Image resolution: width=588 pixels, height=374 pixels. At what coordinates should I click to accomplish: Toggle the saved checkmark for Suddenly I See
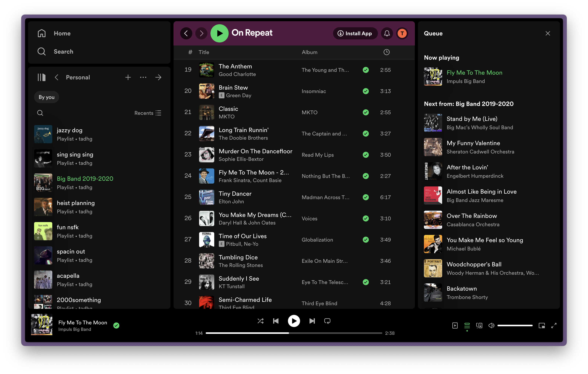coord(366,282)
